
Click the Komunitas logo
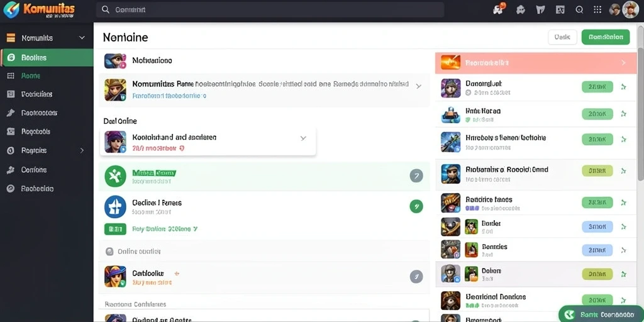pyautogui.click(x=39, y=10)
